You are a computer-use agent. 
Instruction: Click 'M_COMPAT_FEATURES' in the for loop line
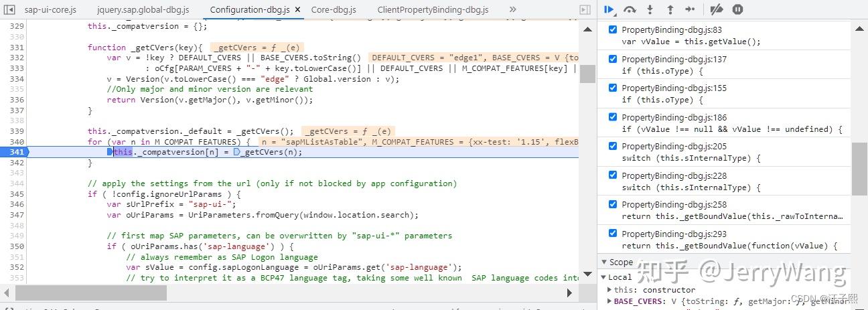(x=197, y=142)
